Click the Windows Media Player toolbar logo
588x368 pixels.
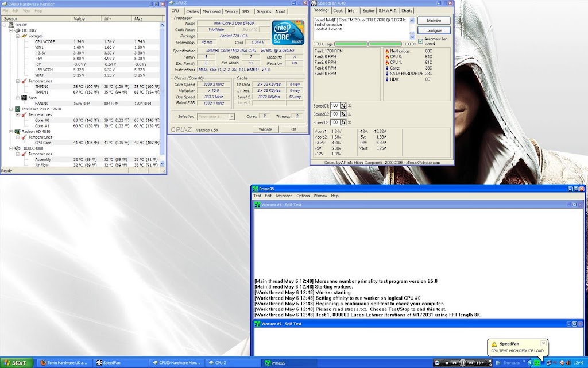[x=437, y=363]
